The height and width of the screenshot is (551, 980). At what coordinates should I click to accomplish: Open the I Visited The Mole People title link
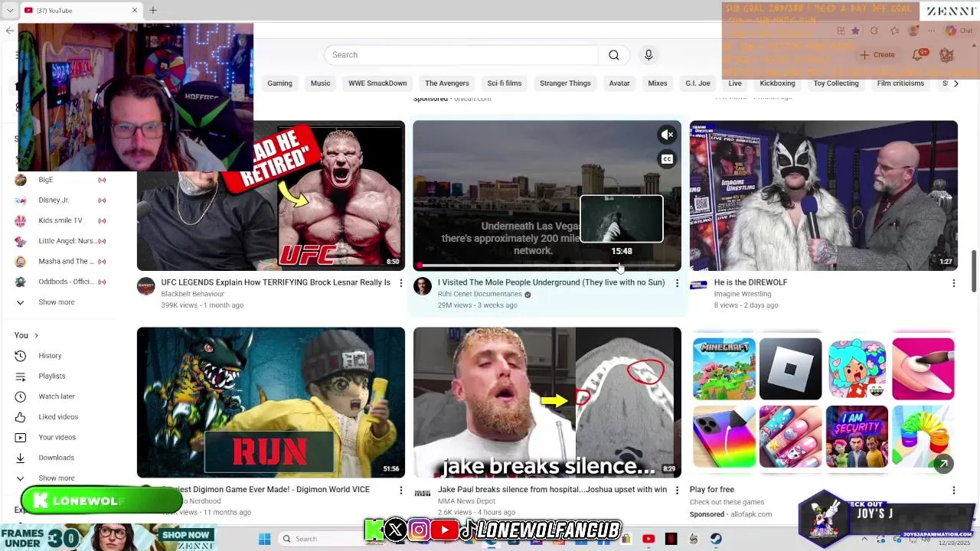551,282
